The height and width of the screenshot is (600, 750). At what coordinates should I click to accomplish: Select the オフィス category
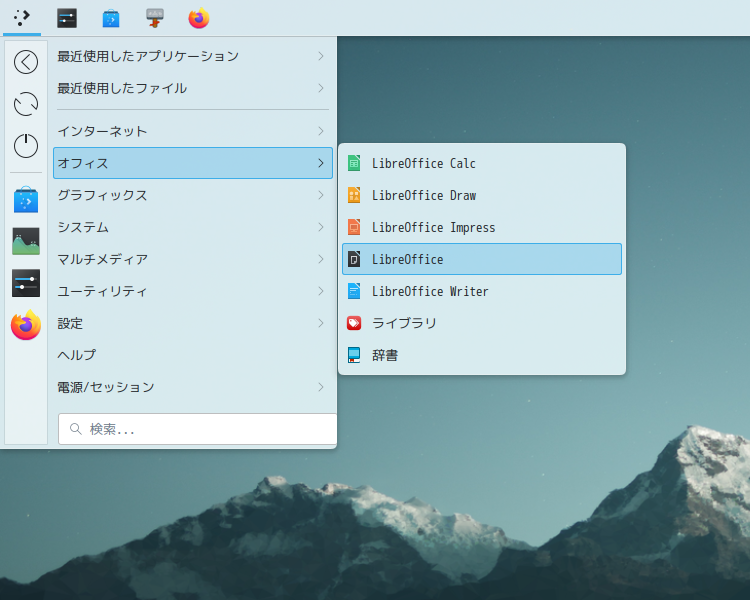pyautogui.click(x=193, y=163)
